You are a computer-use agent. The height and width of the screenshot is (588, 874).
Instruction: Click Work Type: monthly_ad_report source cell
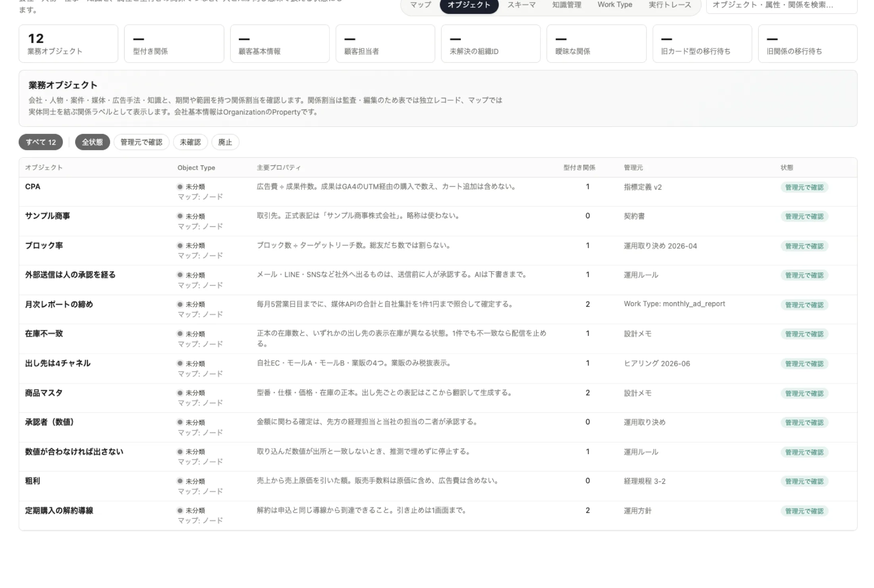675,304
